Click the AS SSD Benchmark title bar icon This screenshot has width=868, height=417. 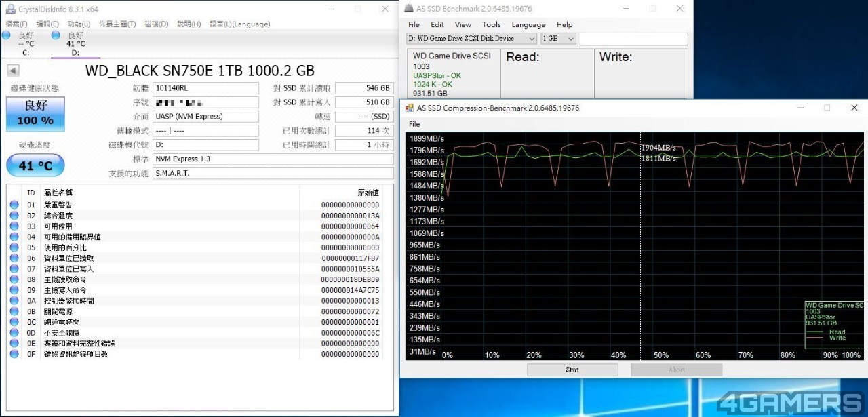pyautogui.click(x=410, y=9)
